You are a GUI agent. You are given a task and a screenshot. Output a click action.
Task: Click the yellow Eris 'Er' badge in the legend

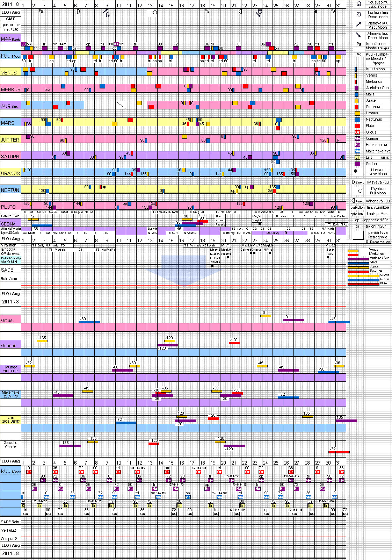357,158
